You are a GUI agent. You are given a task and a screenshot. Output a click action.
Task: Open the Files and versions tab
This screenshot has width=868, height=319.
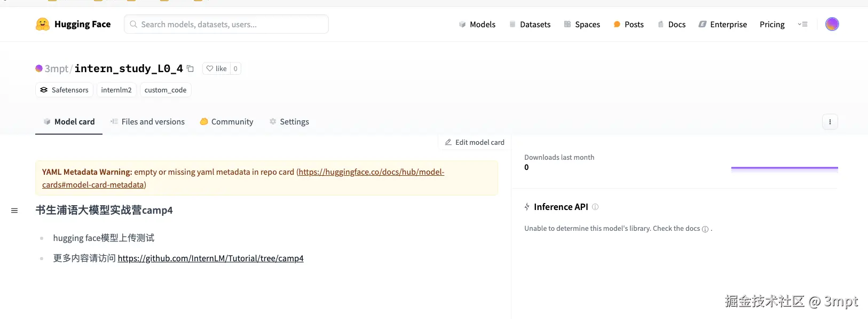click(x=147, y=122)
